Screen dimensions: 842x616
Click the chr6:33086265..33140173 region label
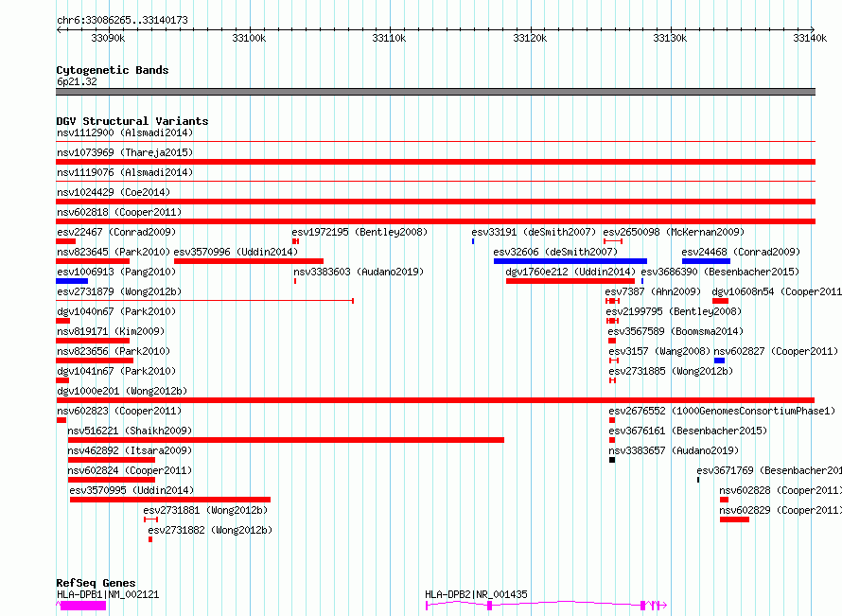coord(122,20)
